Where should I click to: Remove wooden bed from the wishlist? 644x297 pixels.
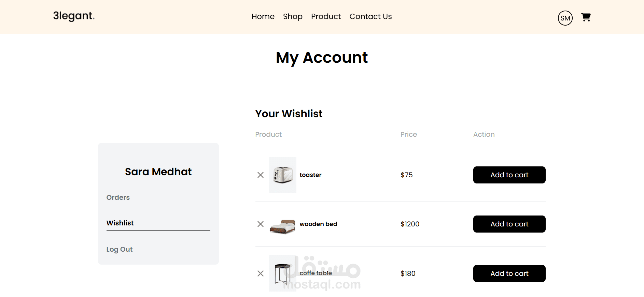[261, 224]
